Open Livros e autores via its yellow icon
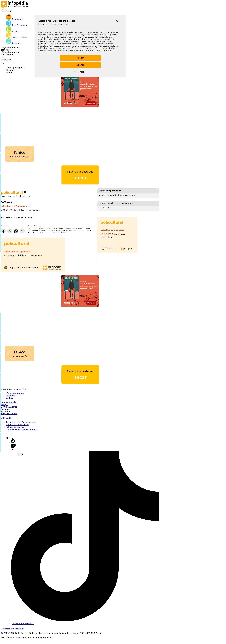The width and height of the screenshot is (226, 644). (9, 35)
